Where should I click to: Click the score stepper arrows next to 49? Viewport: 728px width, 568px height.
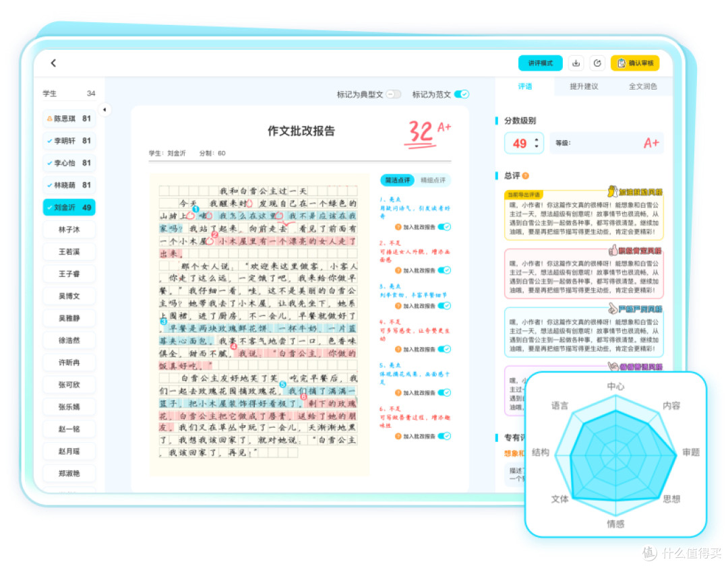pyautogui.click(x=537, y=143)
